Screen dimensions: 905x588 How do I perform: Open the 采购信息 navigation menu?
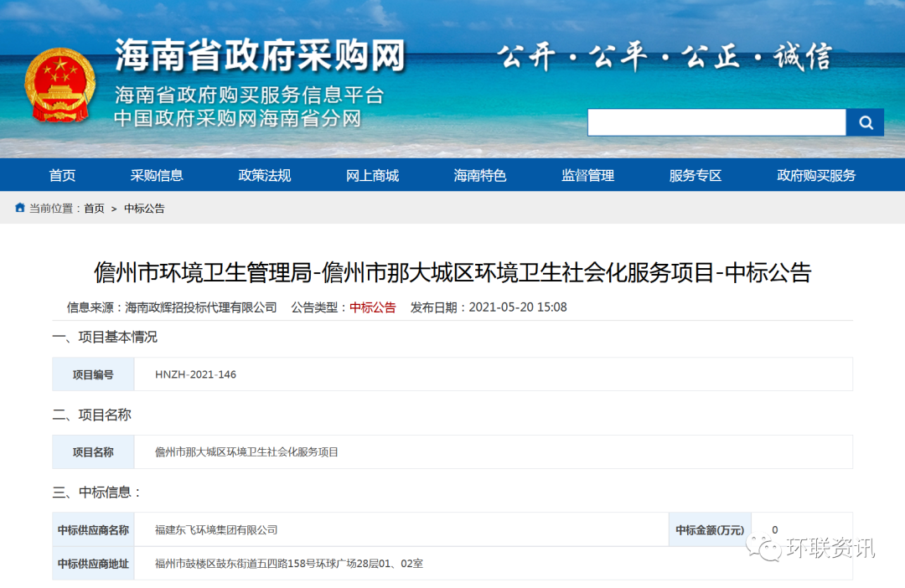tap(157, 175)
